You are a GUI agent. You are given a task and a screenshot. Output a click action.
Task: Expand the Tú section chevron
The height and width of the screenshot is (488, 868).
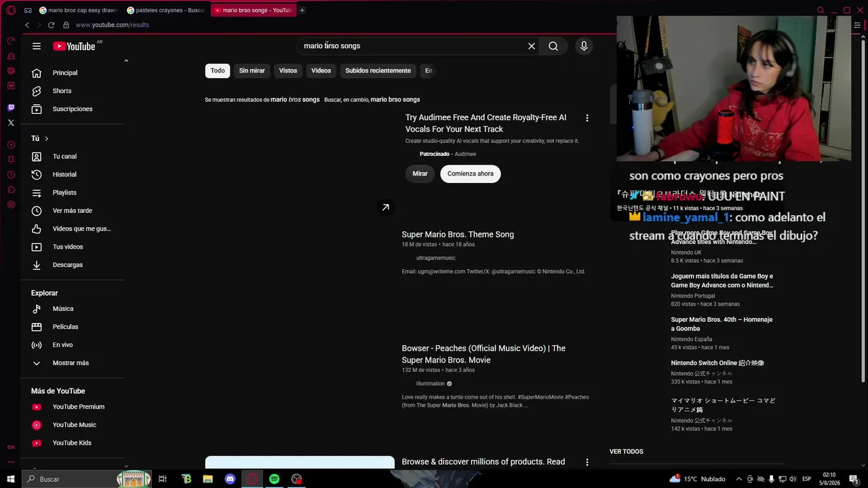coord(46,139)
